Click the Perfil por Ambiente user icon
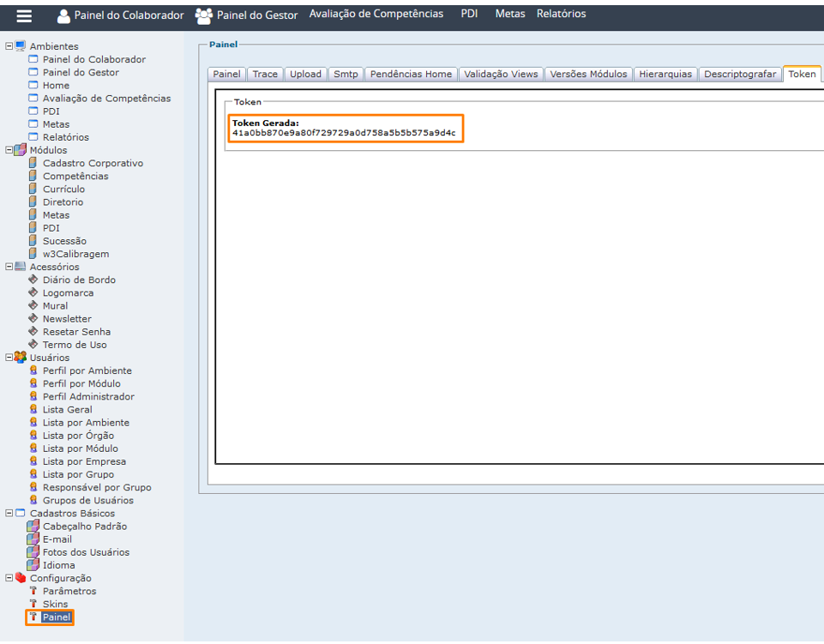Image resolution: width=824 pixels, height=644 pixels. (33, 370)
